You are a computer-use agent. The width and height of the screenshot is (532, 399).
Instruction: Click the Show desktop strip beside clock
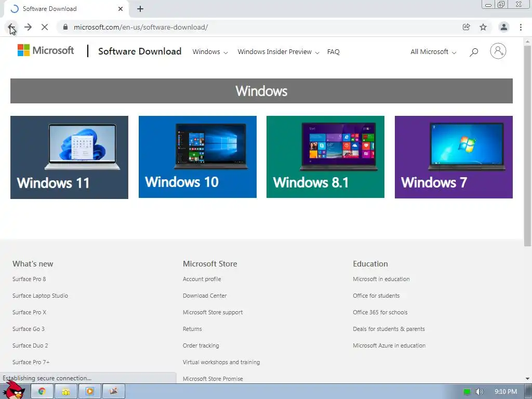528,392
